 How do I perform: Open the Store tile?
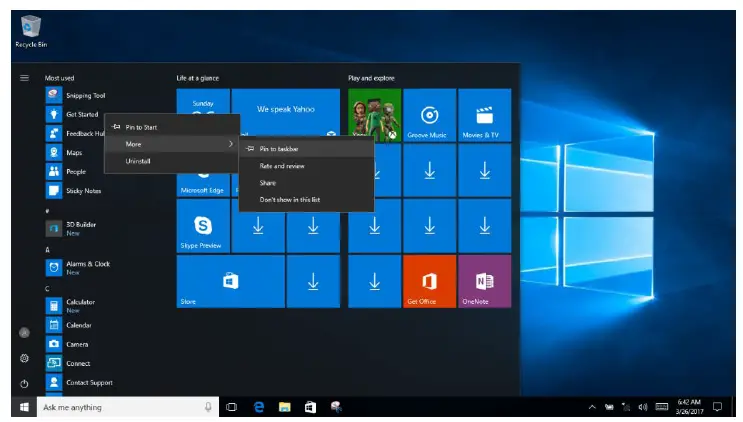pyautogui.click(x=229, y=281)
